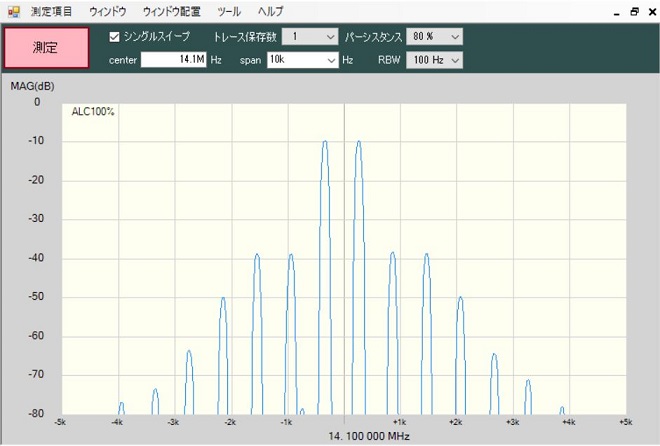Open the ウィンドウ menu
The image size is (660, 446).
coord(107,11)
